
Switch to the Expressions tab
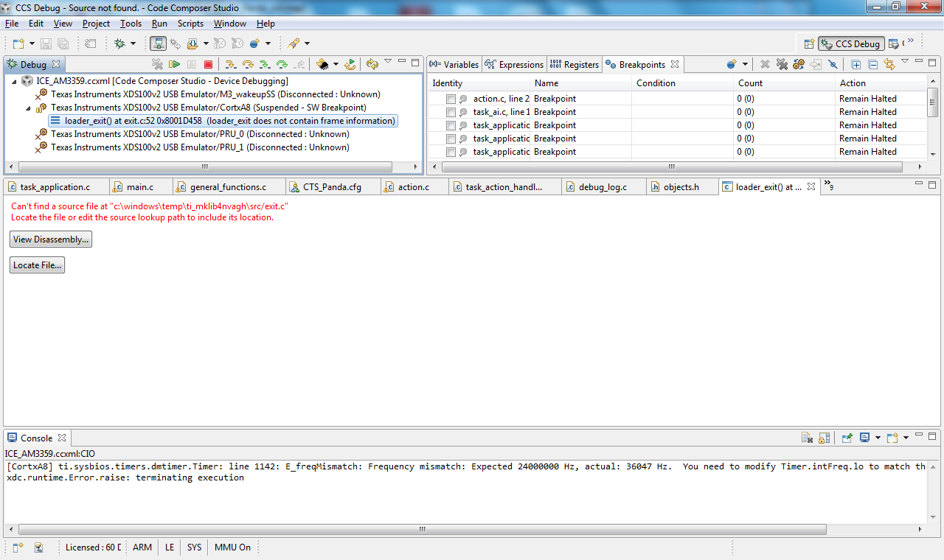click(514, 65)
